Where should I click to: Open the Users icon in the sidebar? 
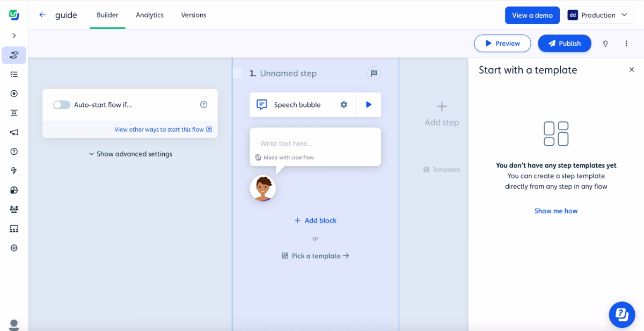click(14, 209)
